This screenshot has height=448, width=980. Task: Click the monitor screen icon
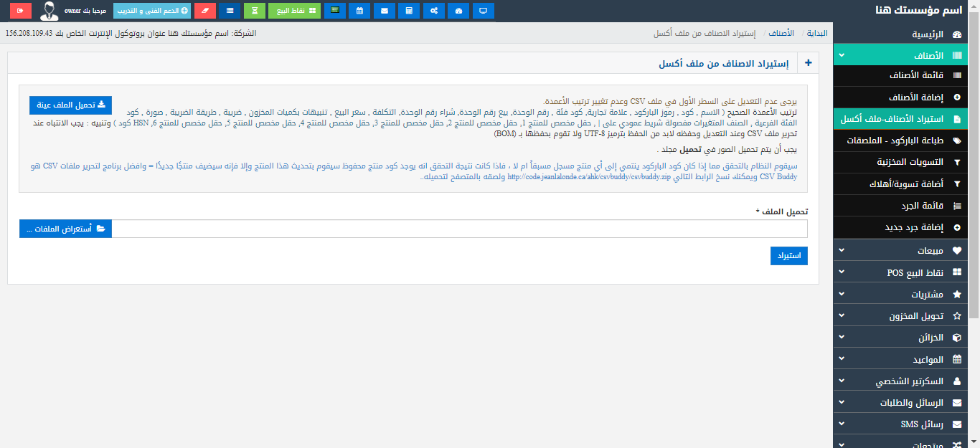click(x=484, y=11)
